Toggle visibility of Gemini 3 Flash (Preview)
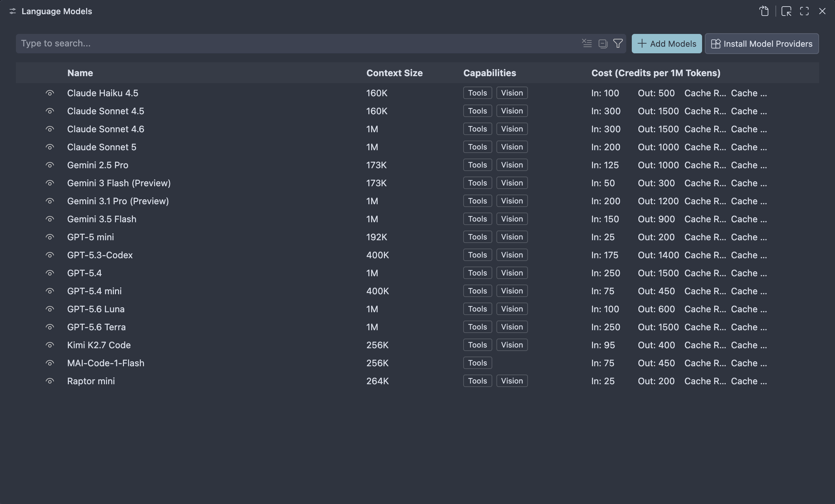 (x=50, y=183)
